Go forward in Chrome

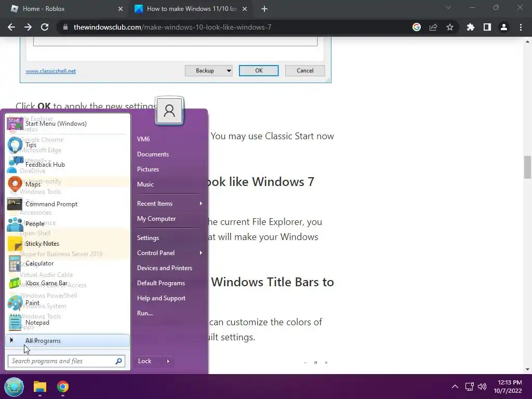pos(28,27)
